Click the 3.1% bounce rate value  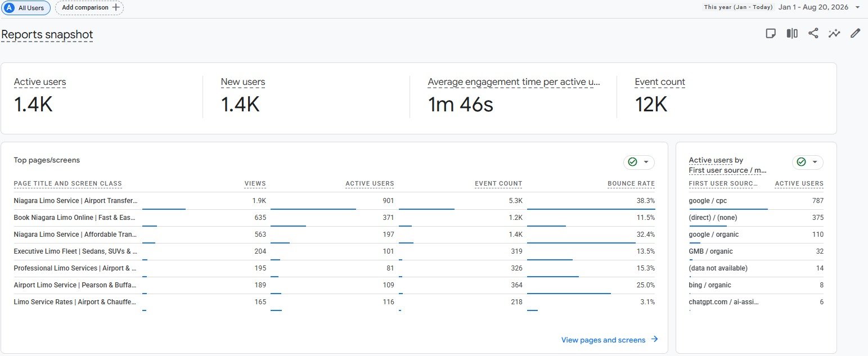tap(647, 302)
